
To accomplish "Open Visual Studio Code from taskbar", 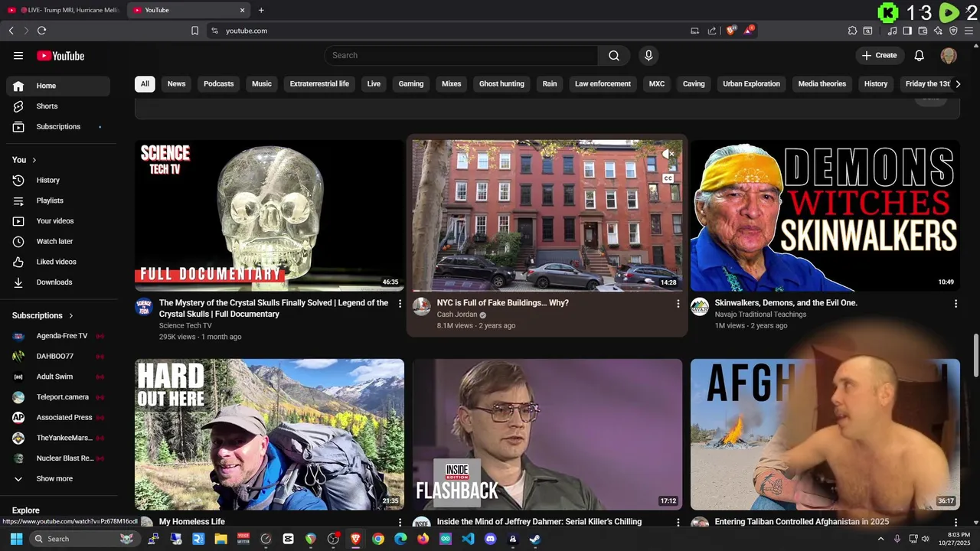I will click(468, 539).
